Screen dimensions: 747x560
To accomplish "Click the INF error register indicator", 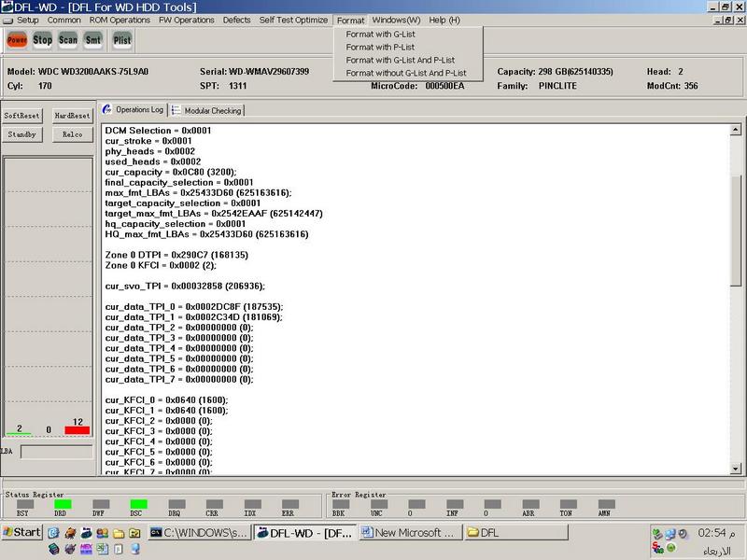I will (x=455, y=504).
